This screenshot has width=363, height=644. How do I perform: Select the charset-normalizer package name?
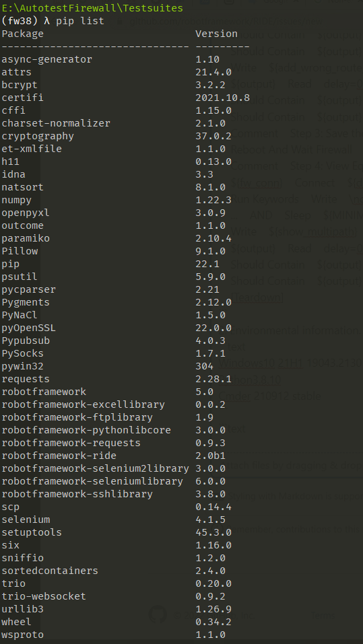coord(56,123)
